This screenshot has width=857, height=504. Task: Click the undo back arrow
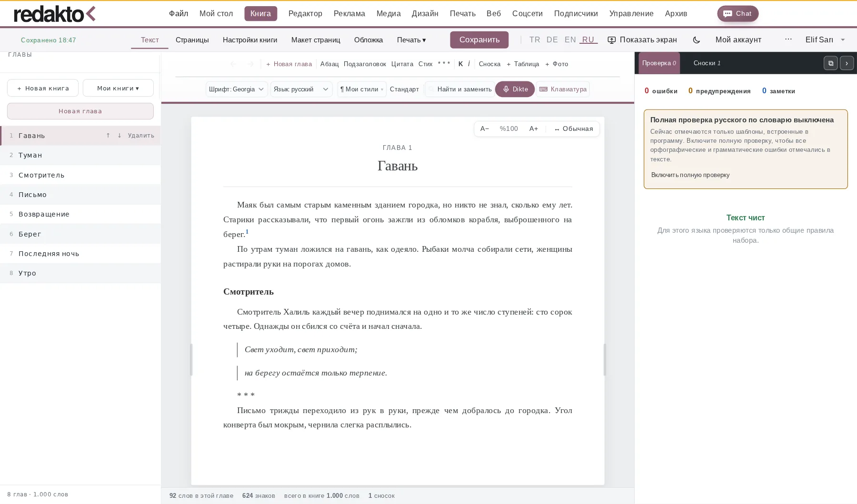tap(233, 64)
